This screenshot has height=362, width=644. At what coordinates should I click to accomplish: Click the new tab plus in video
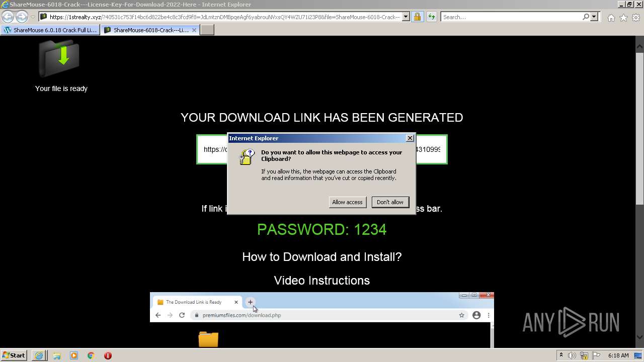(x=250, y=302)
